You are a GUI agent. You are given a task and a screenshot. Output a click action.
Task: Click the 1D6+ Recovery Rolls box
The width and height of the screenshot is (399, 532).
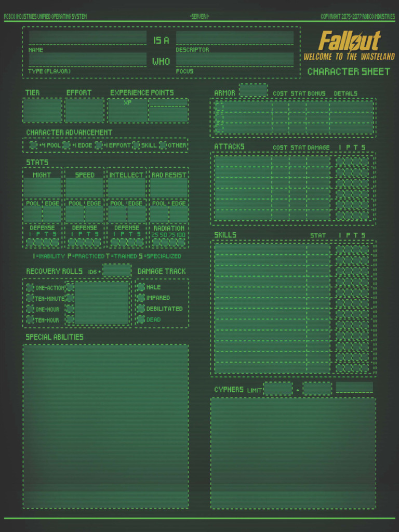pyautogui.click(x=117, y=270)
